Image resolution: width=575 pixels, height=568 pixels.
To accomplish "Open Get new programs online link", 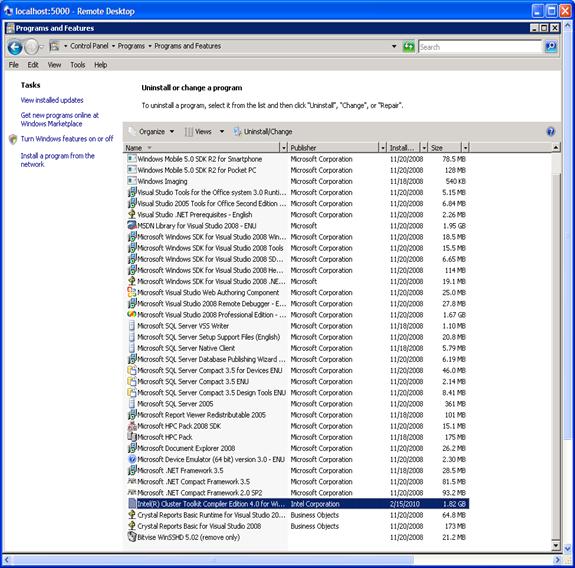I will click(x=59, y=120).
